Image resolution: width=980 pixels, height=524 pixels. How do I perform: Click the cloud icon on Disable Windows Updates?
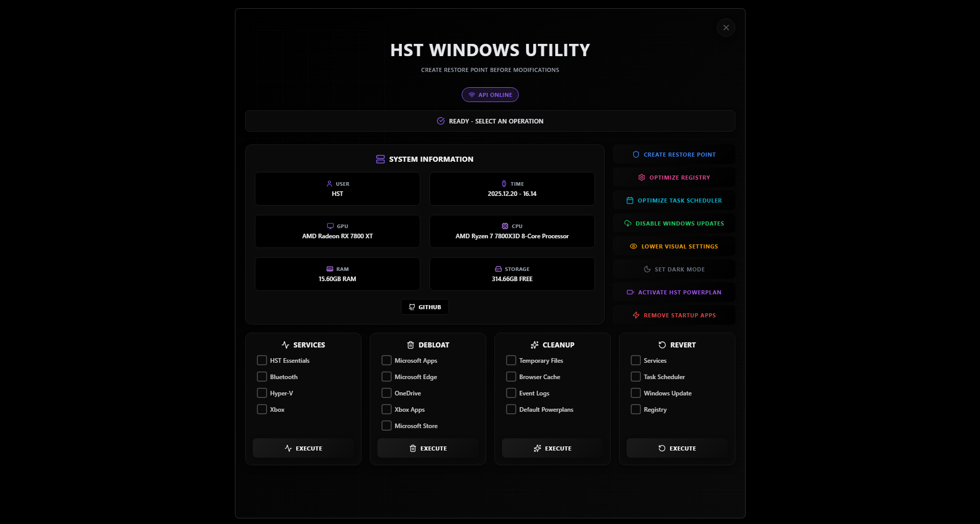pos(627,223)
